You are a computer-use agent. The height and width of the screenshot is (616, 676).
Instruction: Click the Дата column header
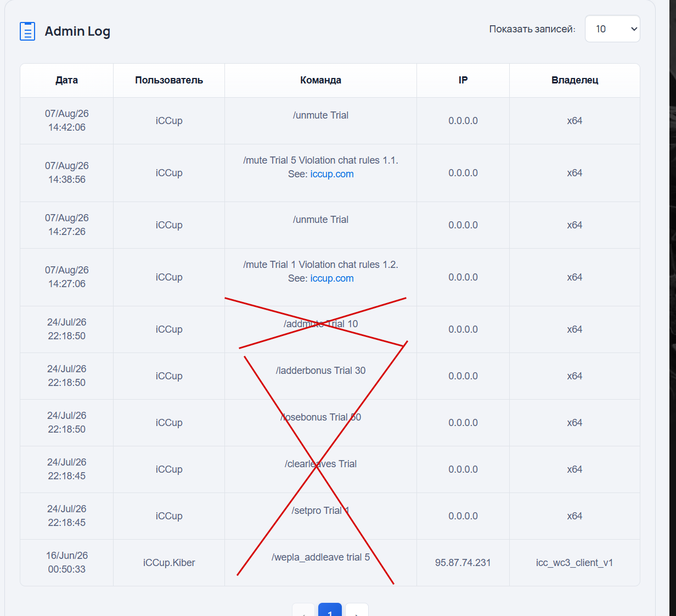[66, 80]
